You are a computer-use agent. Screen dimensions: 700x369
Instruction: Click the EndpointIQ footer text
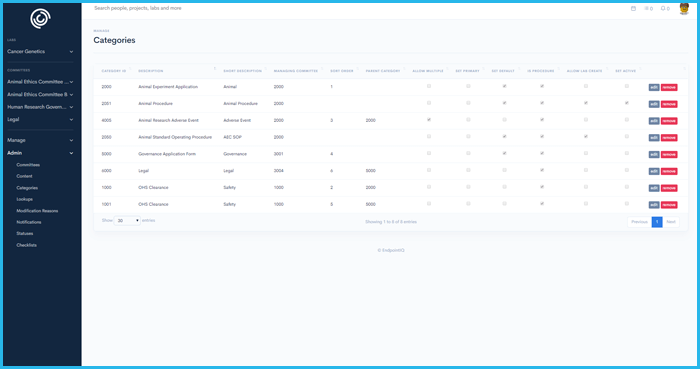tap(391, 250)
